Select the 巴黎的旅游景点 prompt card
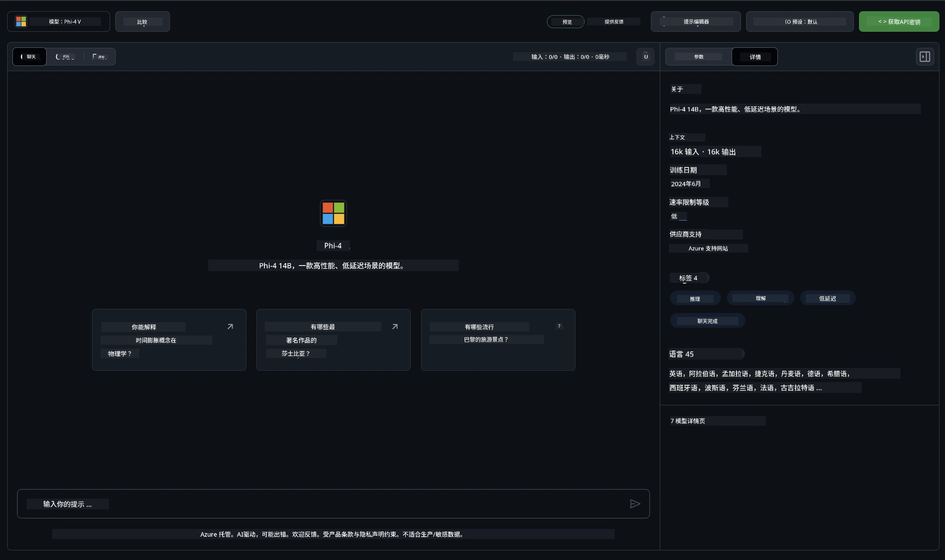 [x=498, y=340]
